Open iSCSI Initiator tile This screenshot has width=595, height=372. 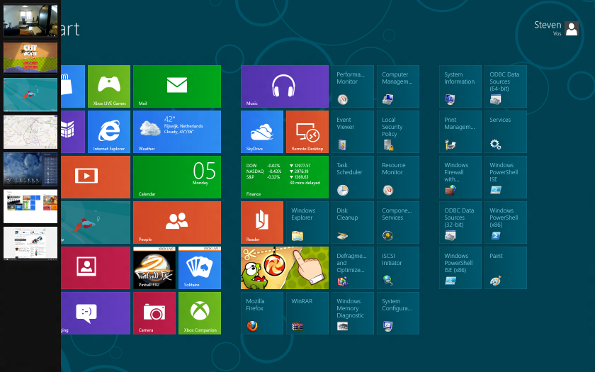pos(398,268)
